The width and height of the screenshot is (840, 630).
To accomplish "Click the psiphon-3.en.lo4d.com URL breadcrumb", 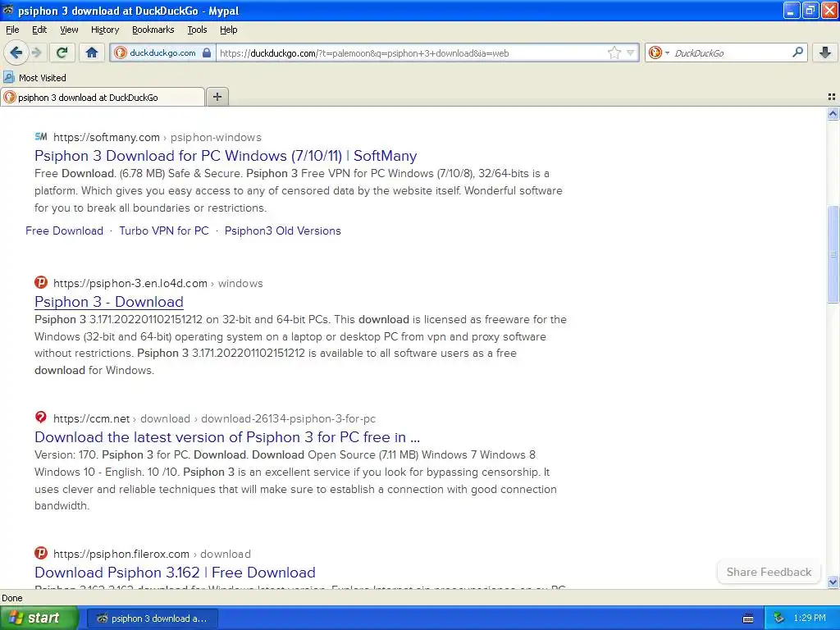I will 158,283.
